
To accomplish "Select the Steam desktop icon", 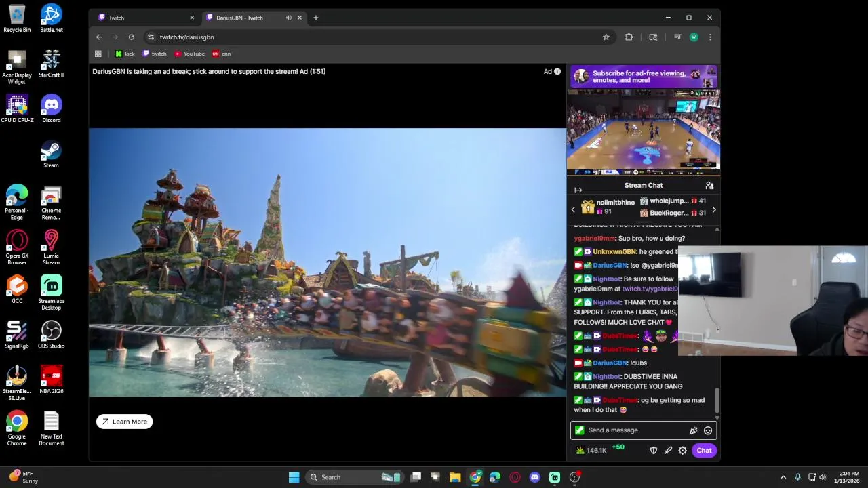I will click(x=51, y=154).
